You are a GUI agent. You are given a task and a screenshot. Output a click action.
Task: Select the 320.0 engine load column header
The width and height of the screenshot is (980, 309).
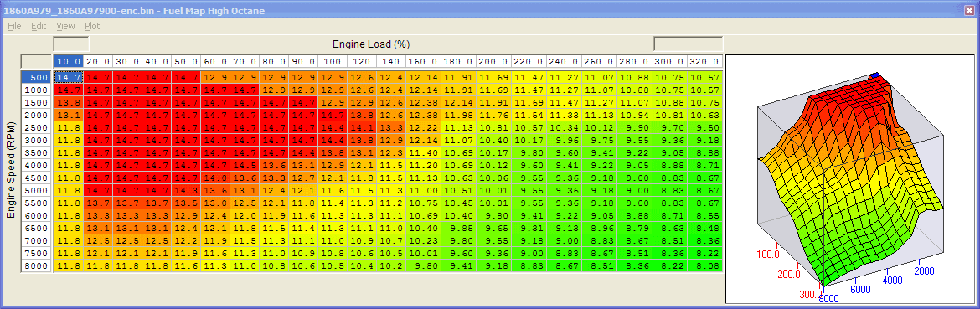(x=705, y=62)
